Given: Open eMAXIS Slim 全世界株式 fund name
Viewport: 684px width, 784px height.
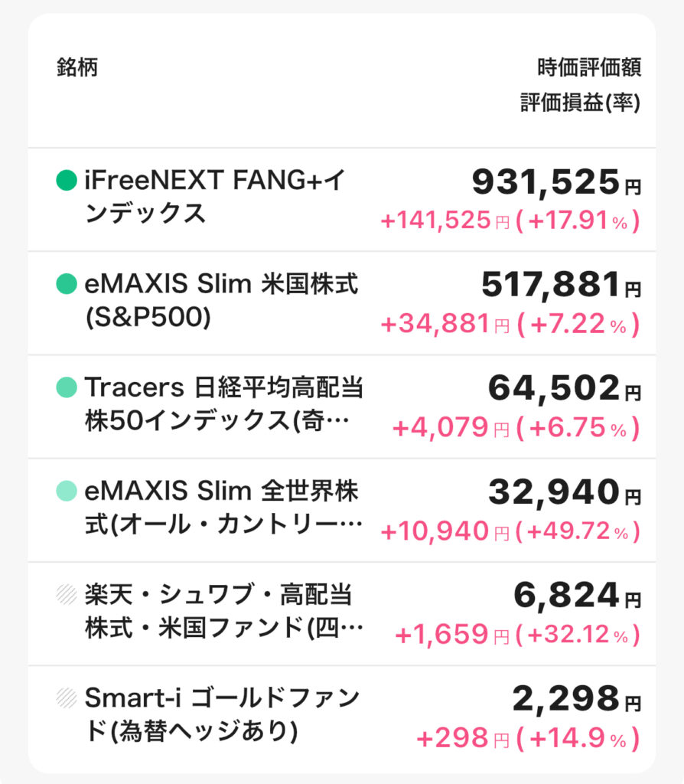Looking at the screenshot, I should point(223,508).
